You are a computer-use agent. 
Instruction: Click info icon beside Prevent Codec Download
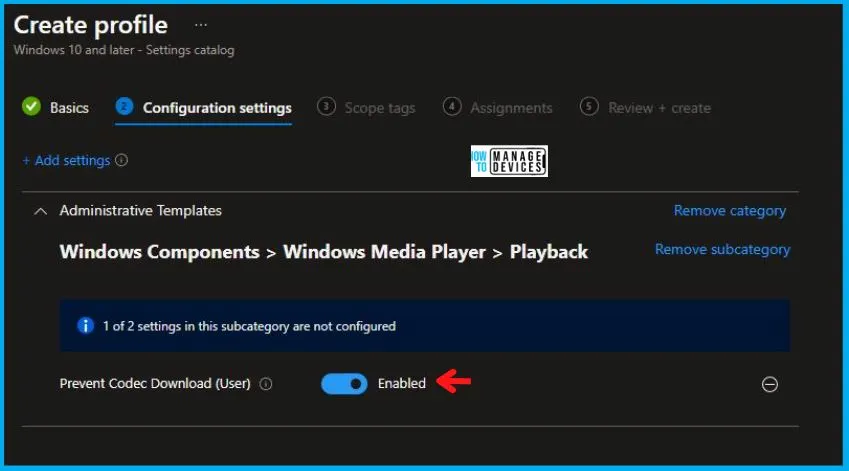pyautogui.click(x=265, y=384)
